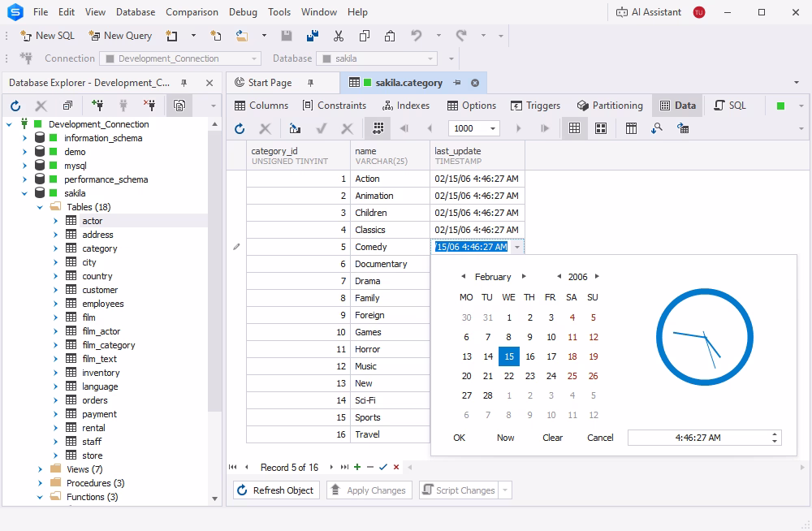Click Cancel in the date picker
Viewport: 812px width, 531px height.
600,438
